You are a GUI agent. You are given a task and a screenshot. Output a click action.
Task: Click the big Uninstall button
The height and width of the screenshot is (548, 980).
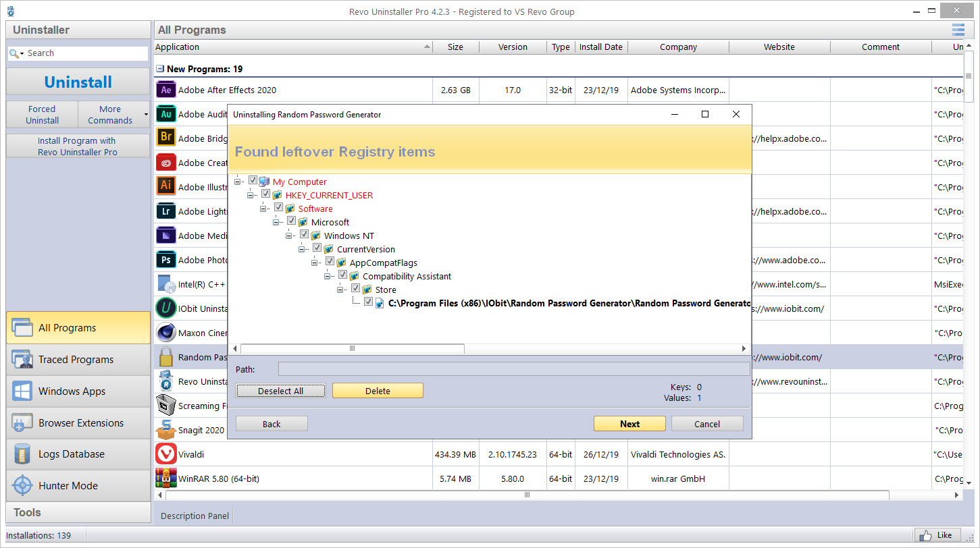tap(78, 82)
